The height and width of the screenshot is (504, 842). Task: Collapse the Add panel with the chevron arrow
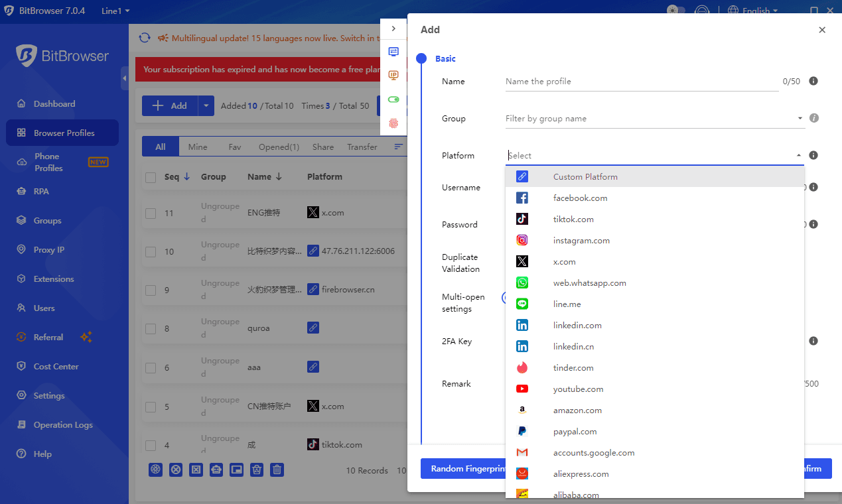point(393,29)
